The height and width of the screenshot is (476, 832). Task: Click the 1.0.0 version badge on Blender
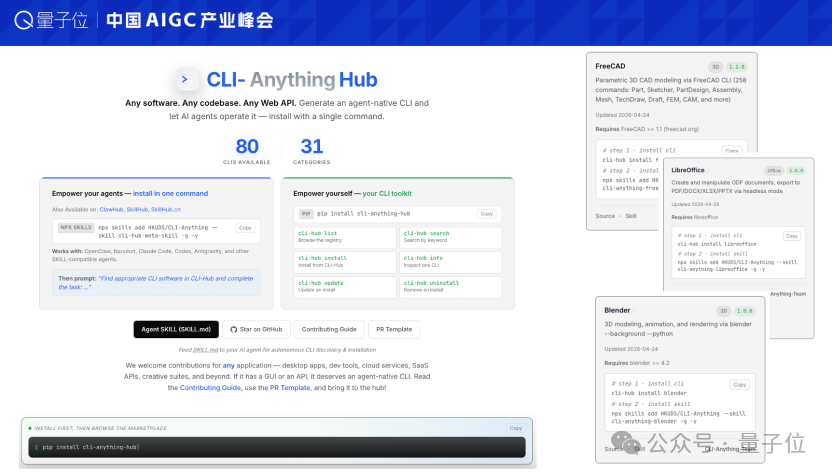point(744,311)
